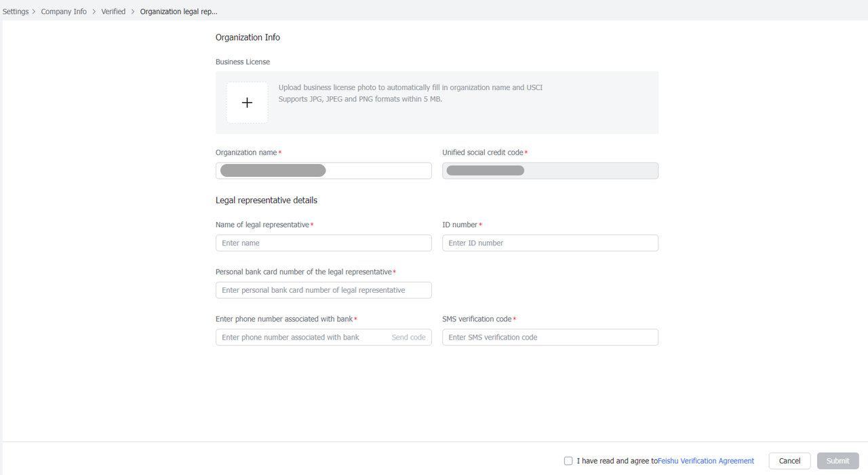868x475 pixels.
Task: Click the Enter ID number field
Action: (x=550, y=243)
